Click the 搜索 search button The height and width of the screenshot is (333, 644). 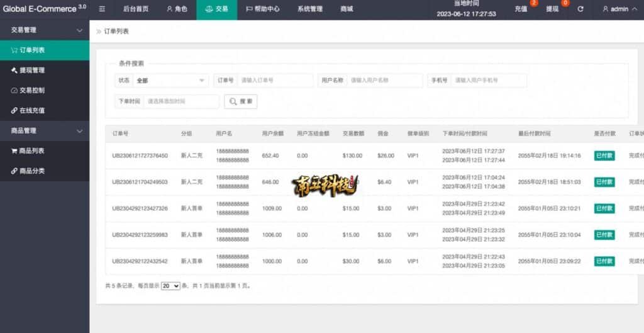click(240, 101)
